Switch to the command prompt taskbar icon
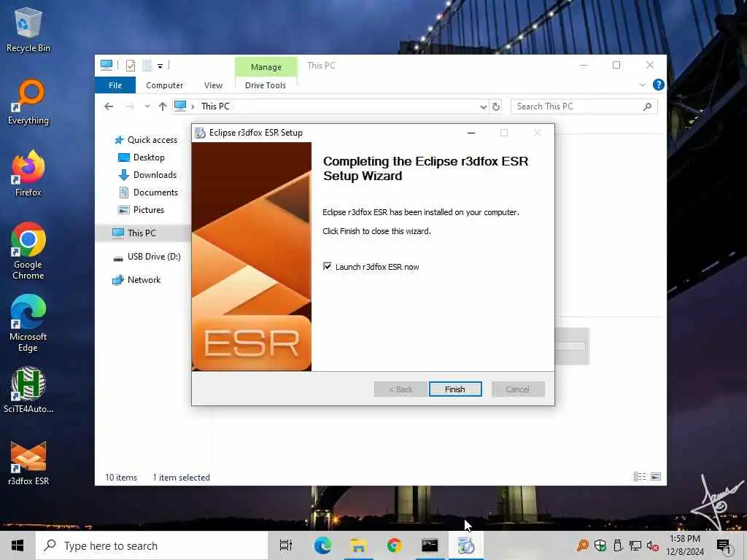747x560 pixels. point(430,545)
